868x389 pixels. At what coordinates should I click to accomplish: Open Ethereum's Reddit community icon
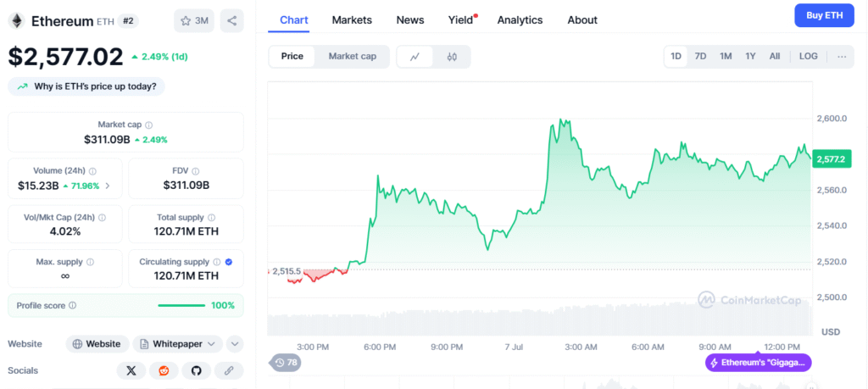[164, 370]
